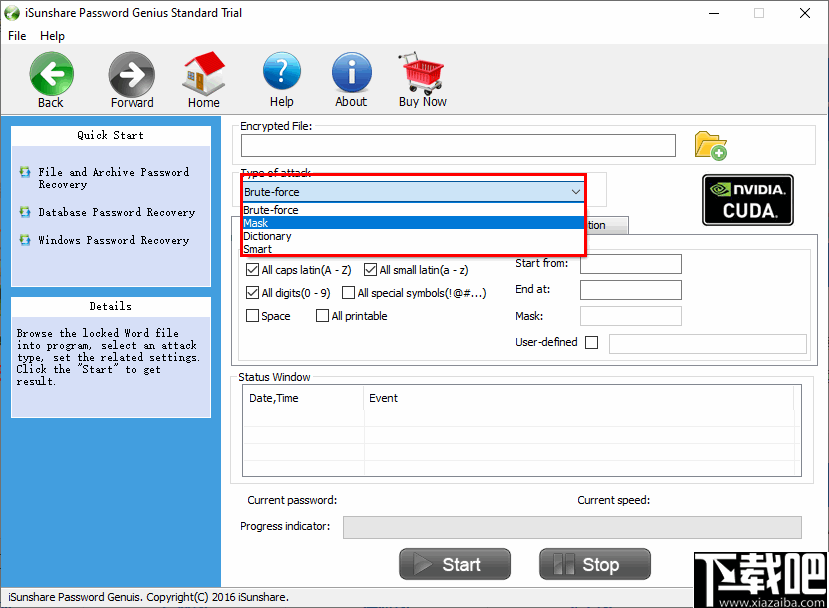
Task: Open the Help menu
Action: point(52,36)
